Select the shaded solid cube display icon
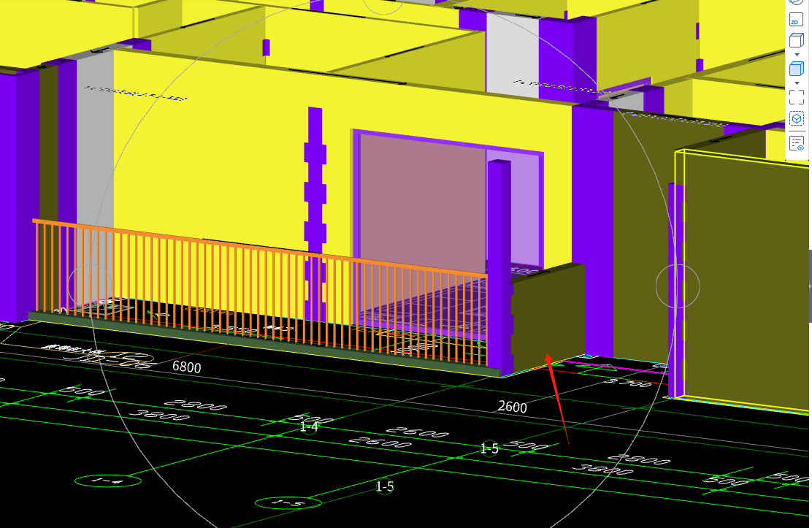Image resolution: width=812 pixels, height=528 pixels. pos(796,69)
